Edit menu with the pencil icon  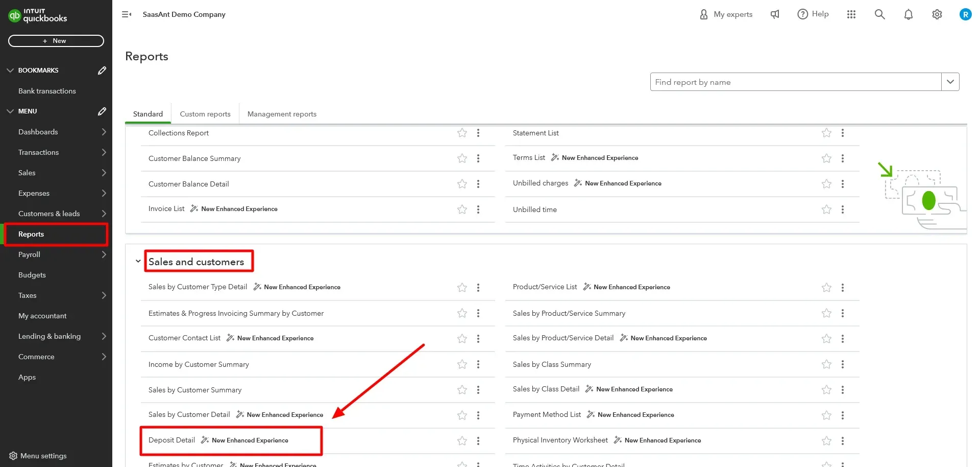[102, 111]
